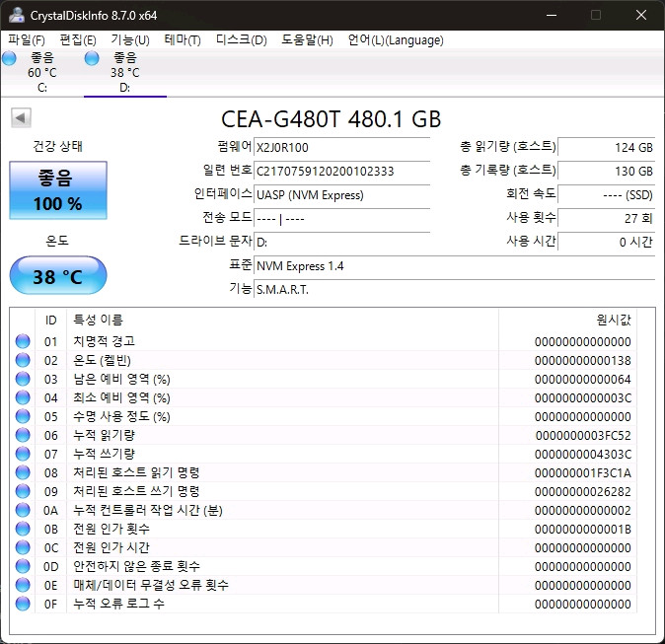Viewport: 665px width, 644px height.
Task: Select the 누적 쓰기량 attribute name
Action: (104, 454)
